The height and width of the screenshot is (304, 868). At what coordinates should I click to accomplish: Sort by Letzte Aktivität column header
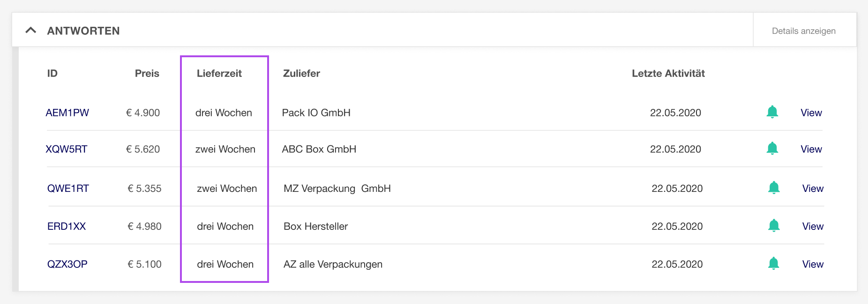tap(668, 73)
